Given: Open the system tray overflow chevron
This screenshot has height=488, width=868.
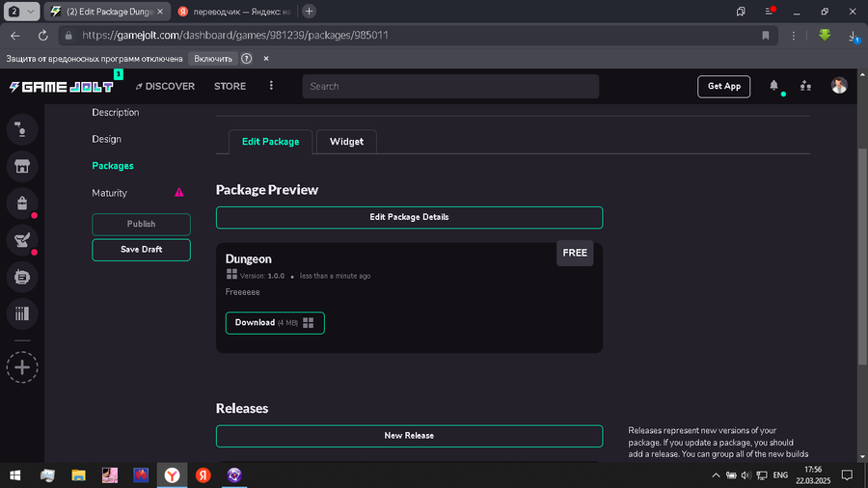Looking at the screenshot, I should coord(716,475).
